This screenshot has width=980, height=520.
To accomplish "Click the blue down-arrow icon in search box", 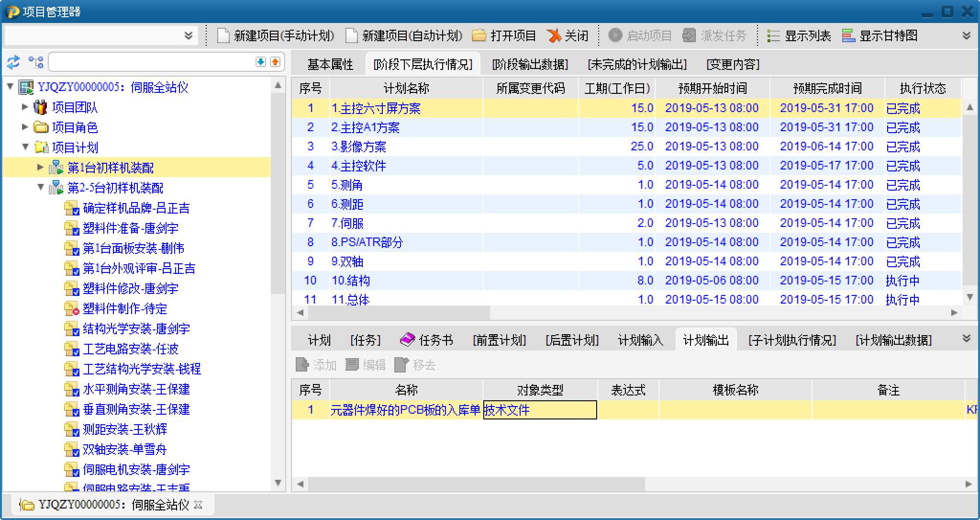I will pyautogui.click(x=260, y=62).
